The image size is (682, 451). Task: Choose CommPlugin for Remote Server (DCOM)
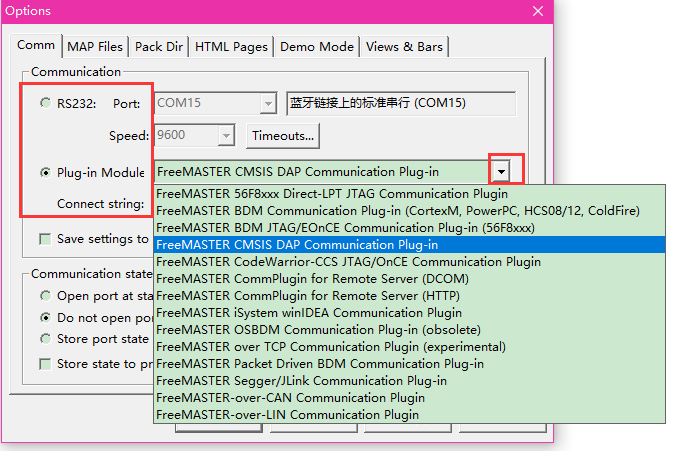(x=410, y=278)
